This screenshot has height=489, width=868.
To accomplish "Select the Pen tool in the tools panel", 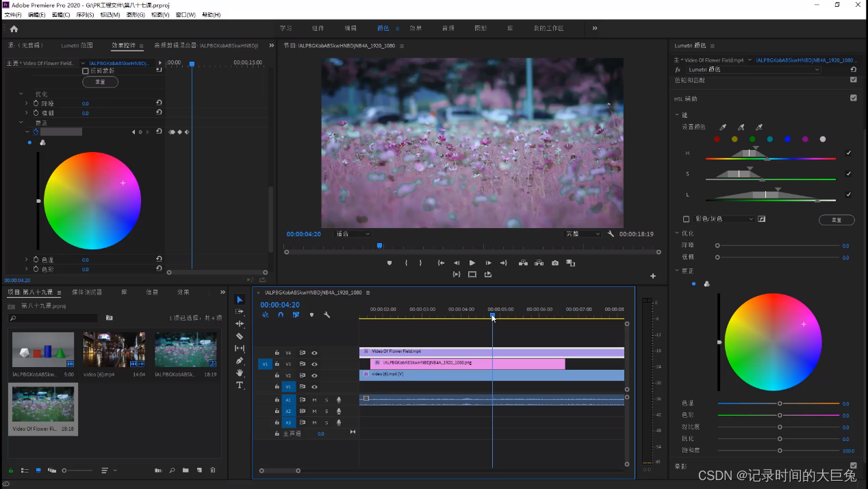I will tap(240, 361).
